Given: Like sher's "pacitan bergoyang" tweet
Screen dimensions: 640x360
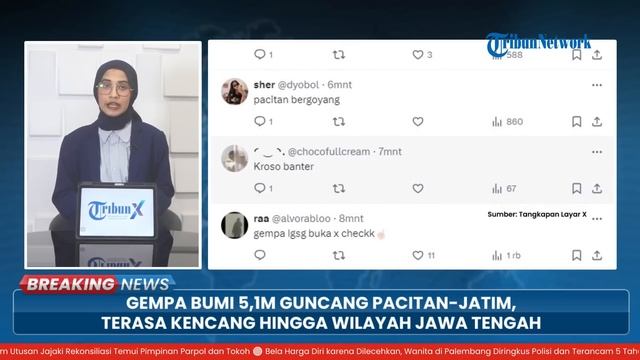Looking at the screenshot, I should tap(418, 122).
